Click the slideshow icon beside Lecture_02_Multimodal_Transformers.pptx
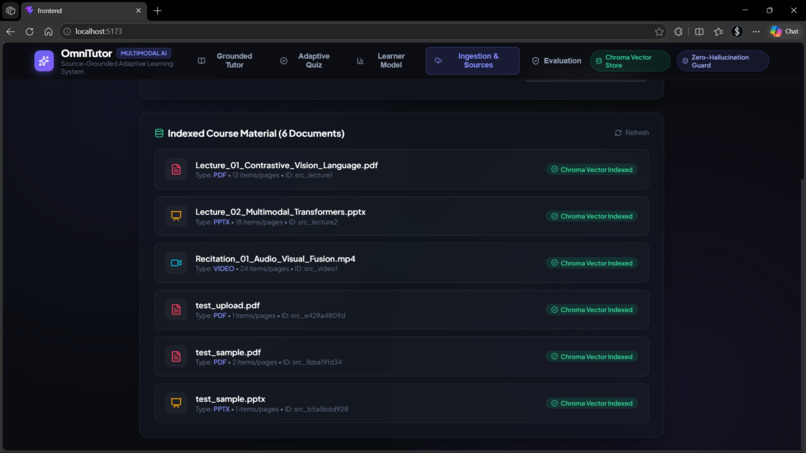 coord(176,216)
